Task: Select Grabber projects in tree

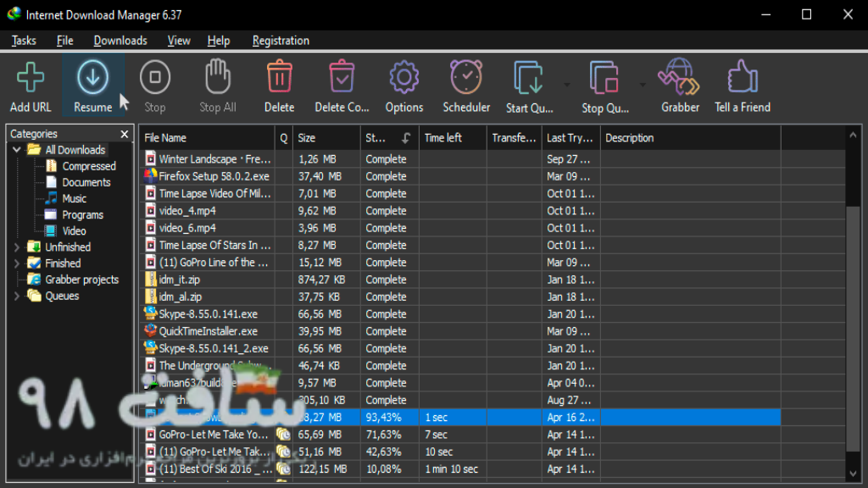Action: point(82,280)
